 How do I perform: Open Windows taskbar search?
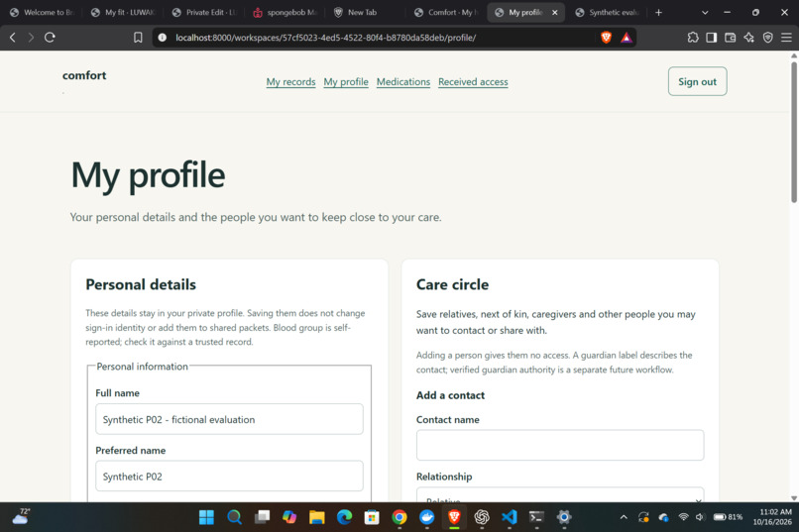[234, 517]
